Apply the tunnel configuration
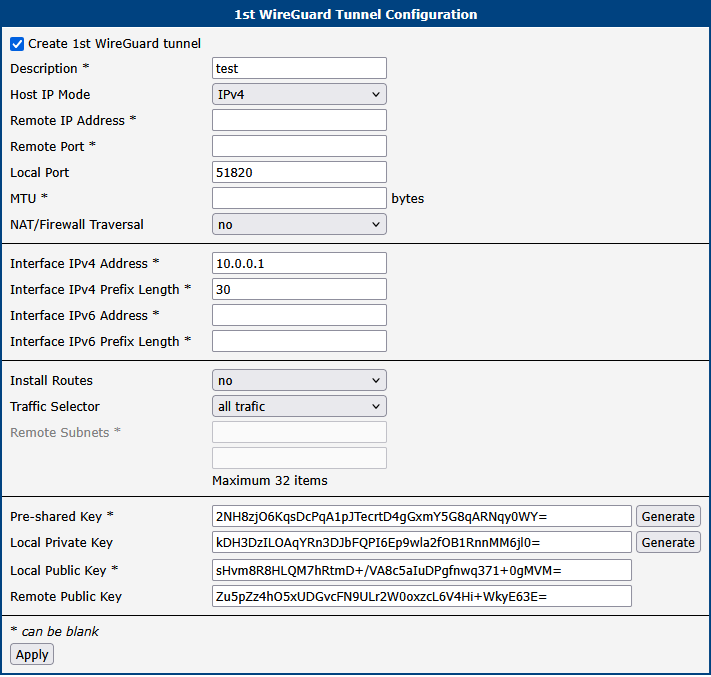 tap(32, 655)
